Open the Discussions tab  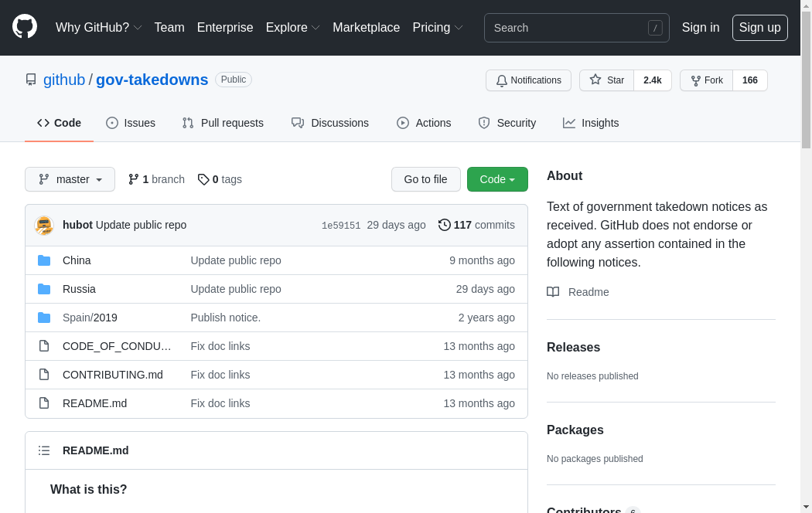330,123
